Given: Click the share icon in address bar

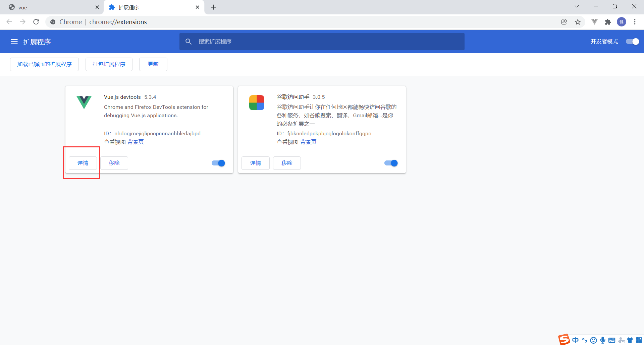Looking at the screenshot, I should coord(564,22).
